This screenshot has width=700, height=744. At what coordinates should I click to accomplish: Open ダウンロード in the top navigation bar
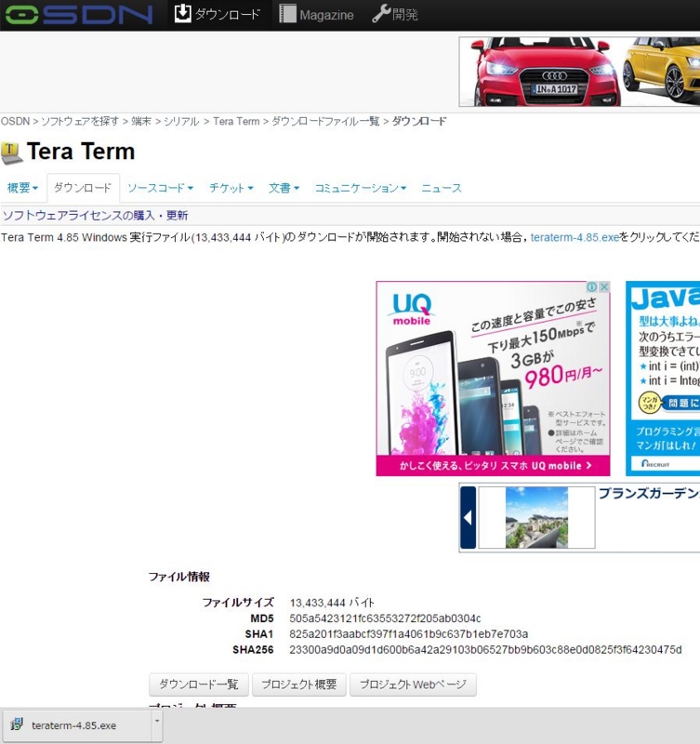[x=218, y=14]
